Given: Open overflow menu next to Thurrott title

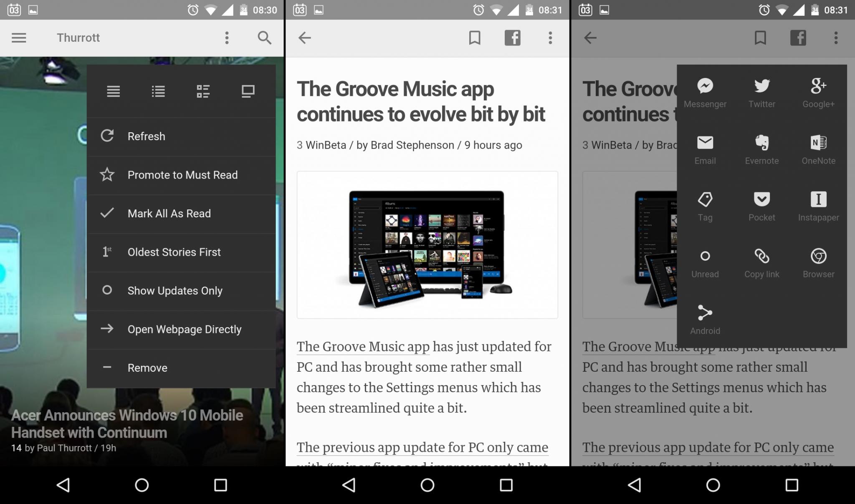Looking at the screenshot, I should [227, 38].
